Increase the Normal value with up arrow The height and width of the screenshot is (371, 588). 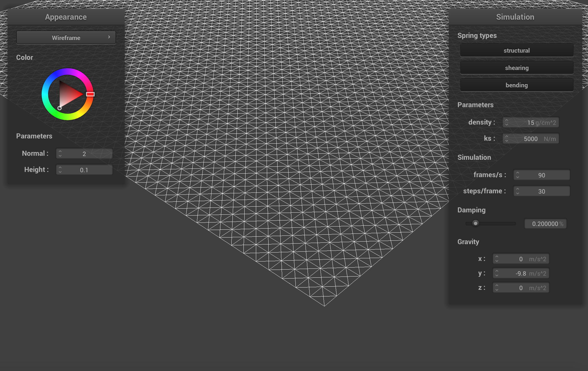60,151
